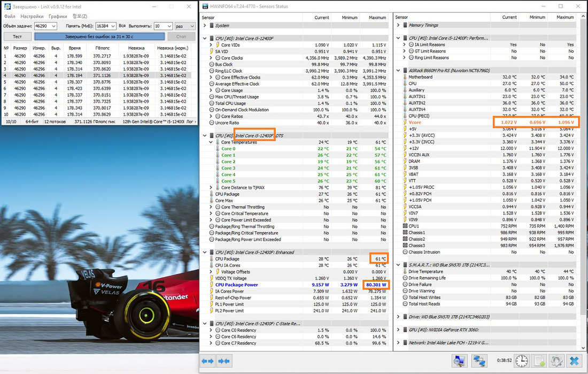The height and width of the screenshot is (374, 588).
Task: Open the sensor search magnifier icon
Action: (x=459, y=361)
